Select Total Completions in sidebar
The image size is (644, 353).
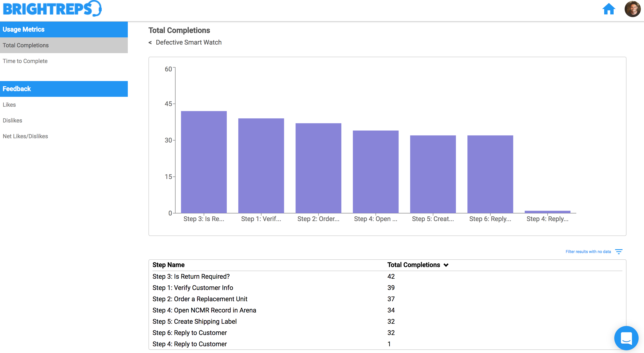pyautogui.click(x=64, y=45)
